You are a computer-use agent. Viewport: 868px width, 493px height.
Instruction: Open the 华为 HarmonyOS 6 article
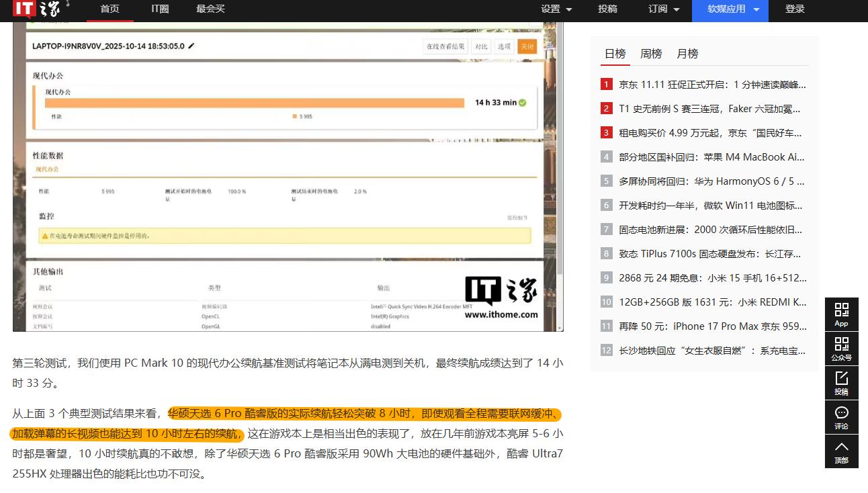click(x=711, y=181)
